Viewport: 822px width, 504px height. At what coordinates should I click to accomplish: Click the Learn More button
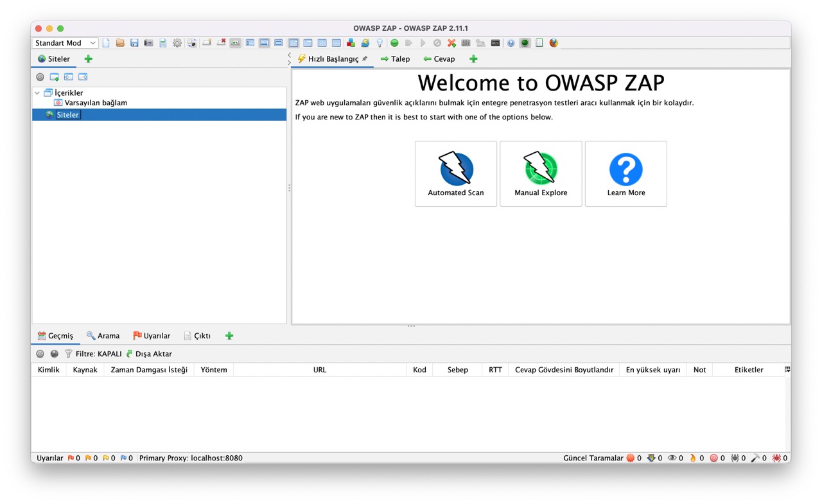tap(626, 174)
